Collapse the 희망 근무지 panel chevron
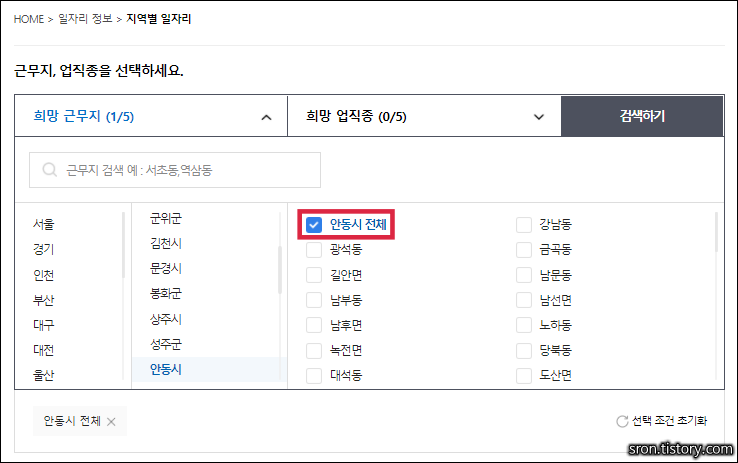 click(266, 117)
